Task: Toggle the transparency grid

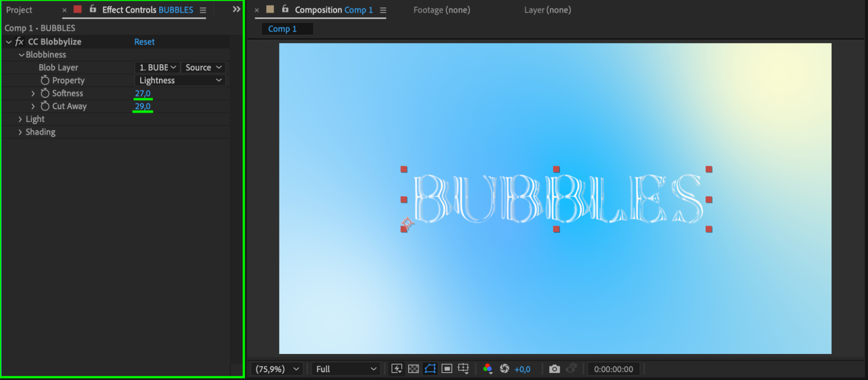Action: (x=413, y=369)
